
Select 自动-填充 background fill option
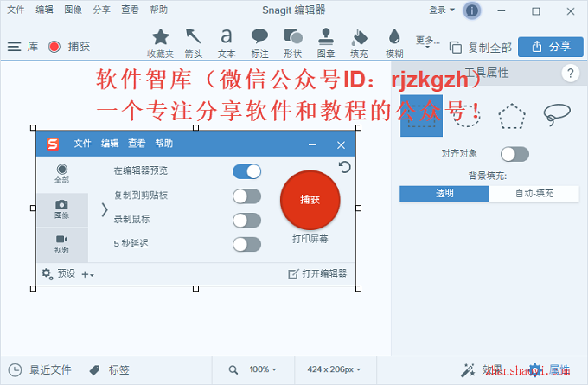[534, 194]
